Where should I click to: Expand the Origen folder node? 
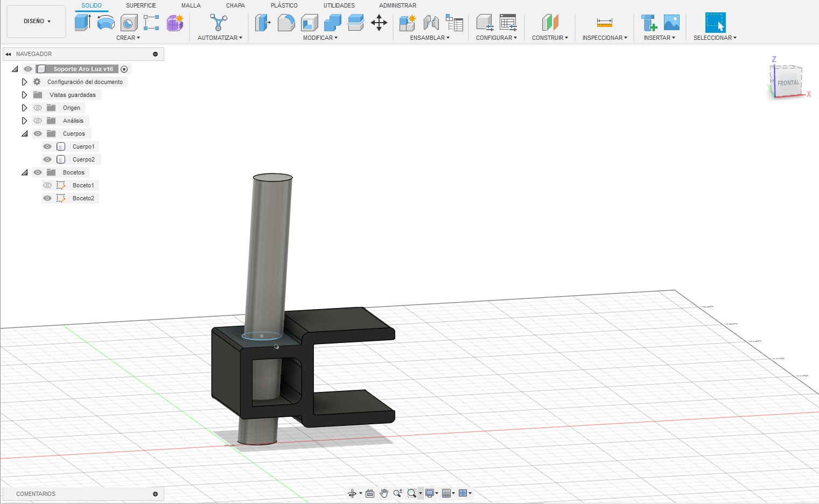click(24, 108)
